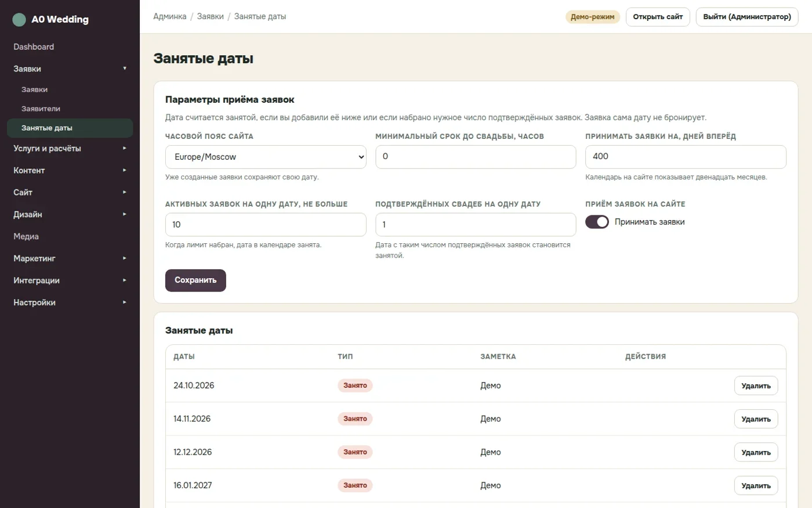Open the Заявки submenu item

click(70, 89)
